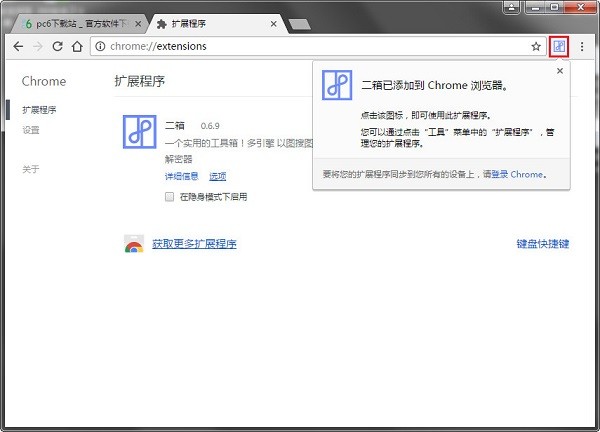Viewport: 600px width, 432px height.
Task: Reload the extensions page
Action: pos(57,46)
